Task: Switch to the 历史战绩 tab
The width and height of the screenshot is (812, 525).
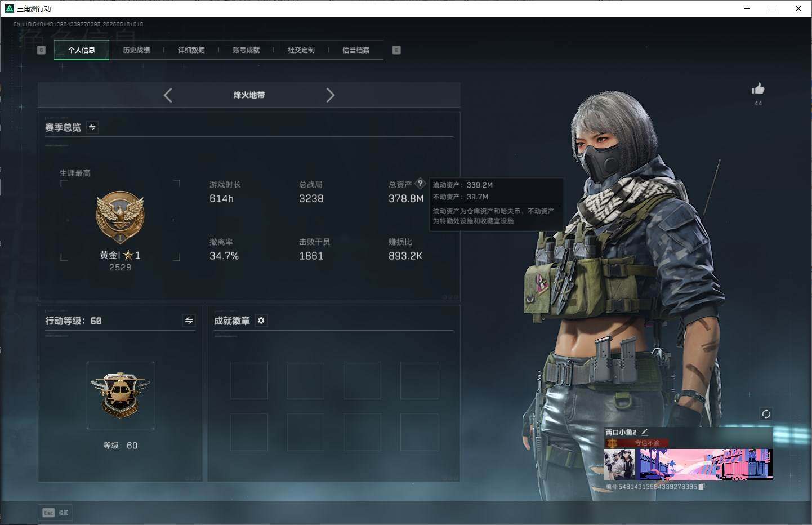Action: (136, 50)
